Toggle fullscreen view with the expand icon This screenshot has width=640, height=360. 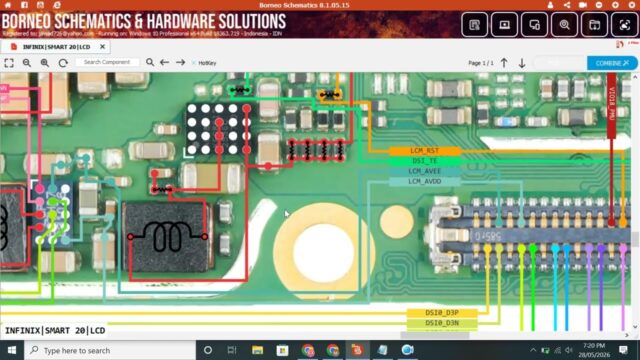pyautogui.click(x=9, y=63)
